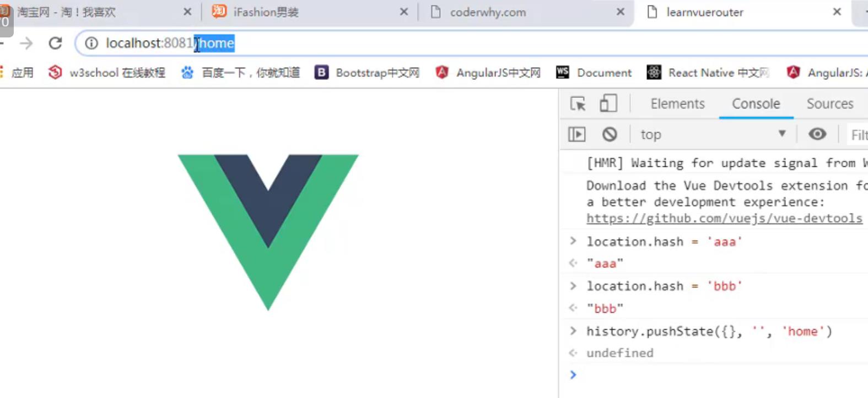
Task: Select the history.pushState console entry
Action: click(709, 331)
